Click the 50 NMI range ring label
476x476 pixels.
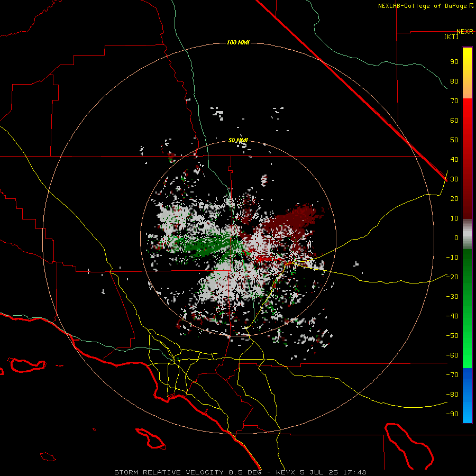[x=238, y=140]
